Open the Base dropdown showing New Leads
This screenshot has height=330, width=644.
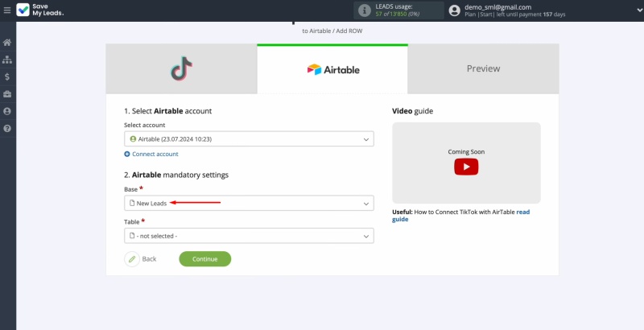249,204
